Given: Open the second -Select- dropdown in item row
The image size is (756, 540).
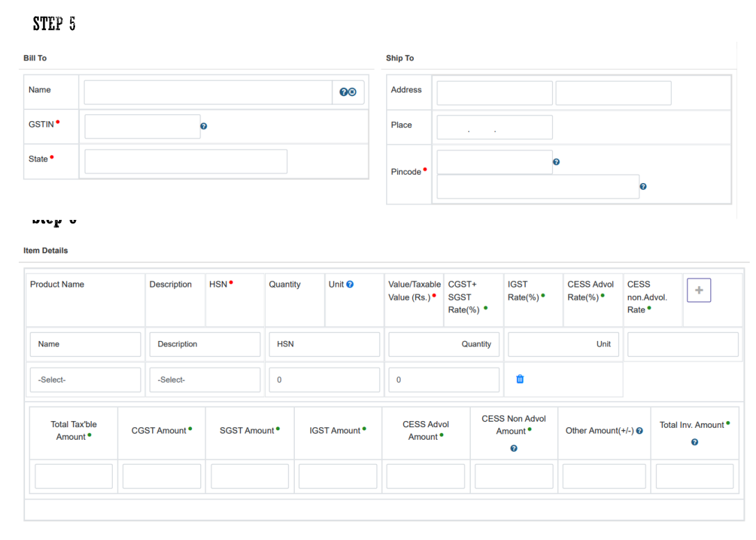Looking at the screenshot, I should (x=204, y=380).
